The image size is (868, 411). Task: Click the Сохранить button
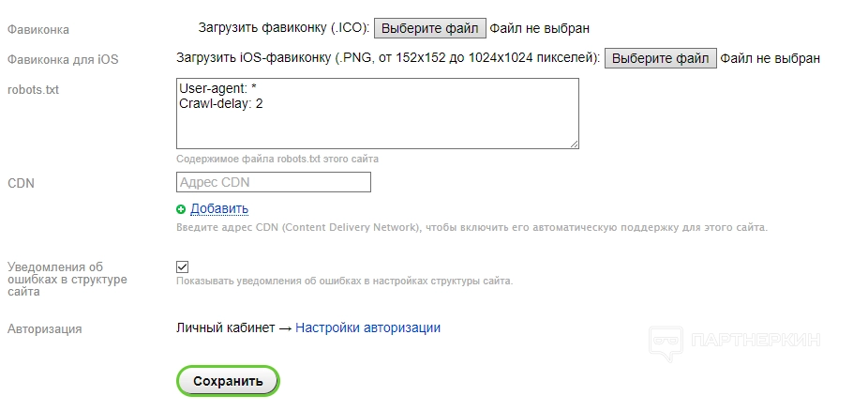pos(228,381)
